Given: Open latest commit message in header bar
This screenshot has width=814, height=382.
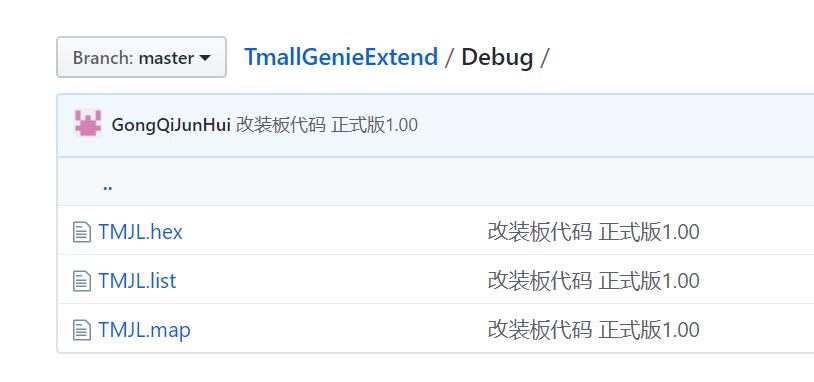Looking at the screenshot, I should tap(327, 125).
